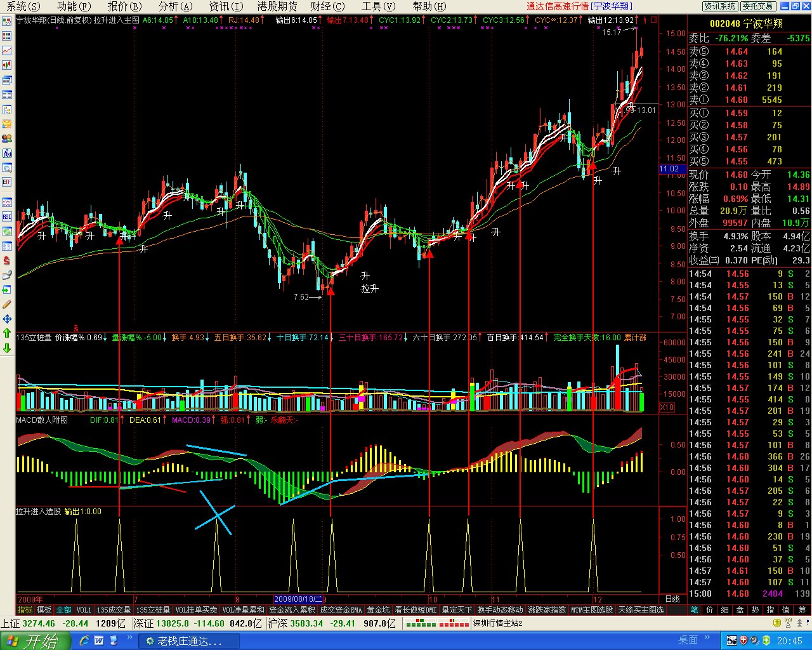812x650 pixels.
Task: Open the ETF icon in left sidebar
Action: 7,182
